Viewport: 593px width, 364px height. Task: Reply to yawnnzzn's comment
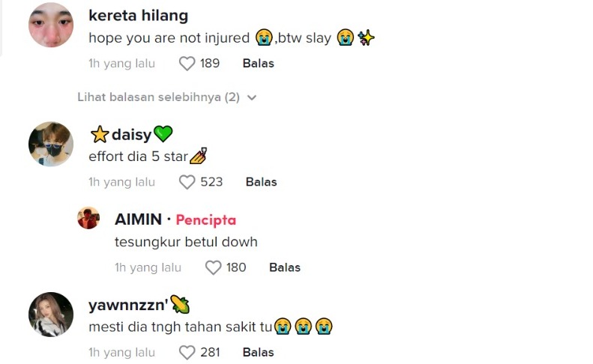coord(258,352)
